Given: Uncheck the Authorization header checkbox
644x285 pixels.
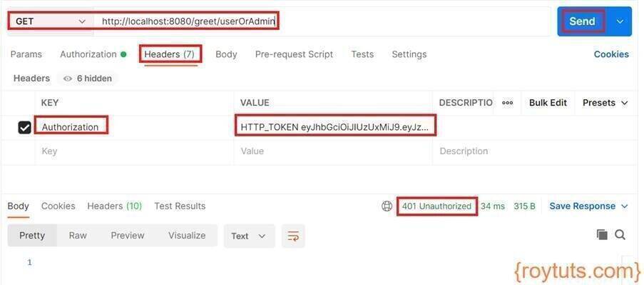Looking at the screenshot, I should tap(25, 127).
